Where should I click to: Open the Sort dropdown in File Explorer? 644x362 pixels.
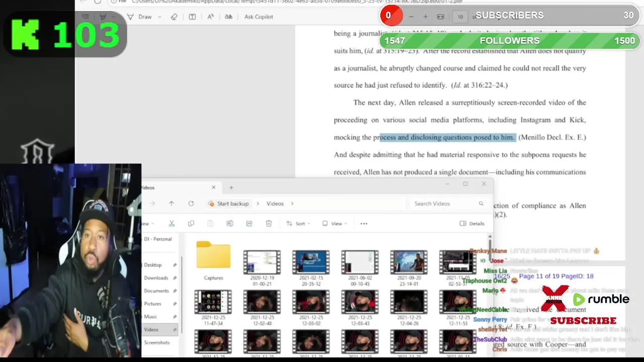(298, 224)
